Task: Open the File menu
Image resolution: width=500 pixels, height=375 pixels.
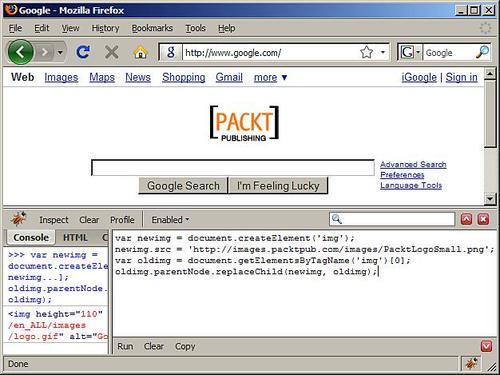Action: pos(15,28)
